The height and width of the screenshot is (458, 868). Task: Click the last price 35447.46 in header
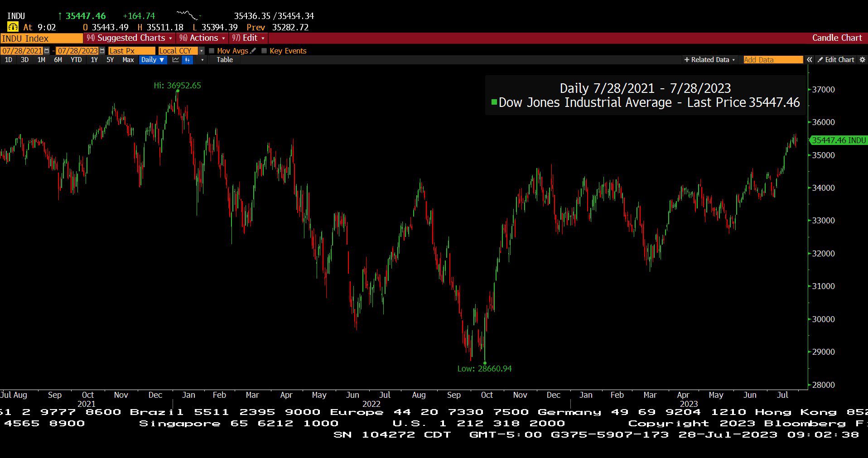(x=86, y=16)
